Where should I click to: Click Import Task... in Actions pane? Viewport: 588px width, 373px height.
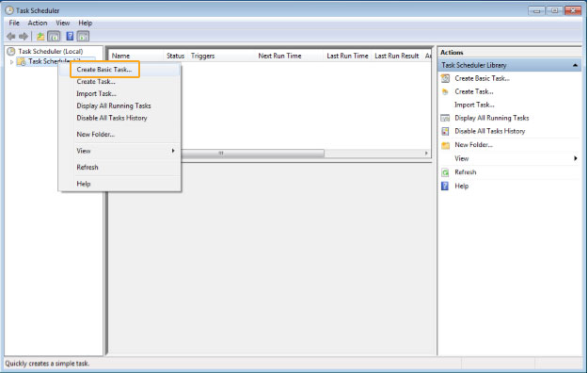point(474,105)
